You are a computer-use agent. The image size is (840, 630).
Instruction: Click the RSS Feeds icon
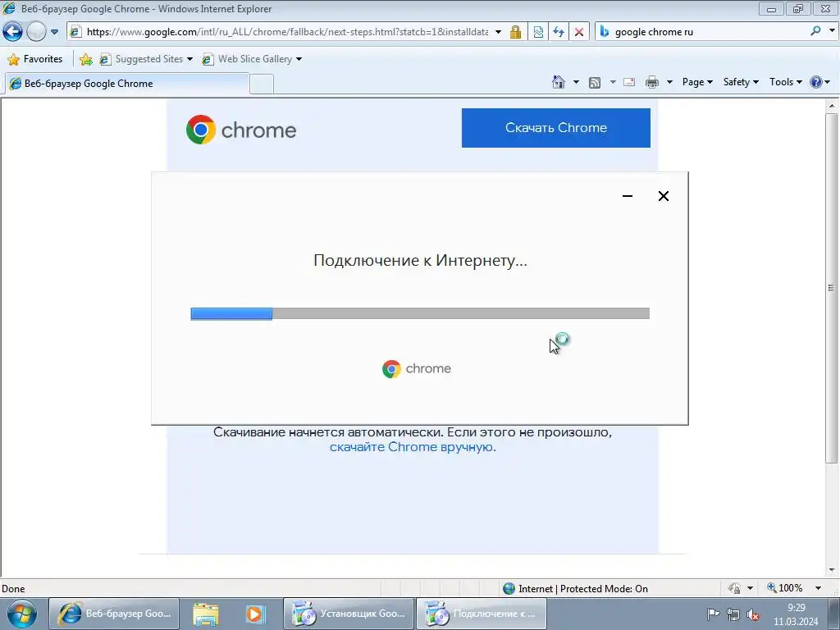[595, 82]
